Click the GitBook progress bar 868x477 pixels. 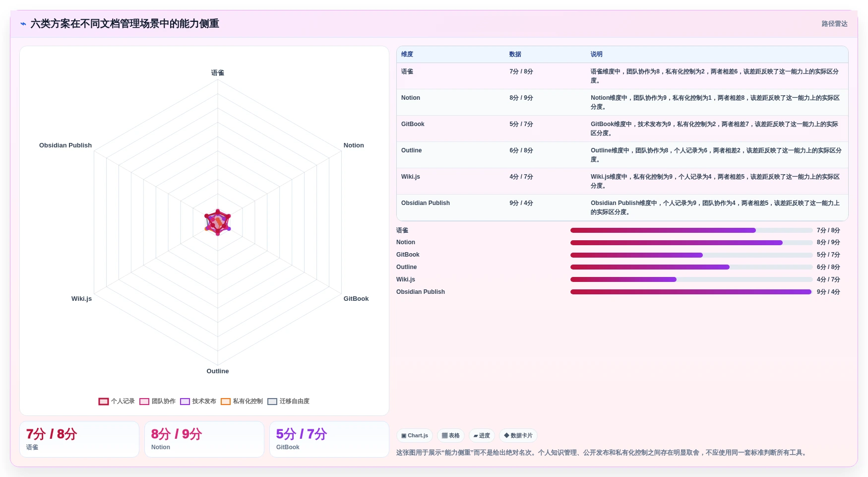691,255
